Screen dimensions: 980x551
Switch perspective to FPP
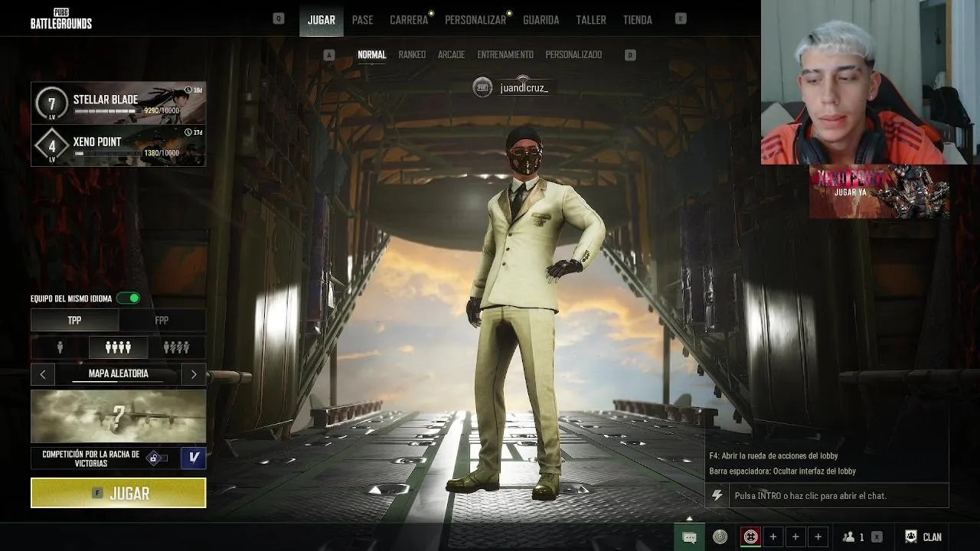[162, 321]
